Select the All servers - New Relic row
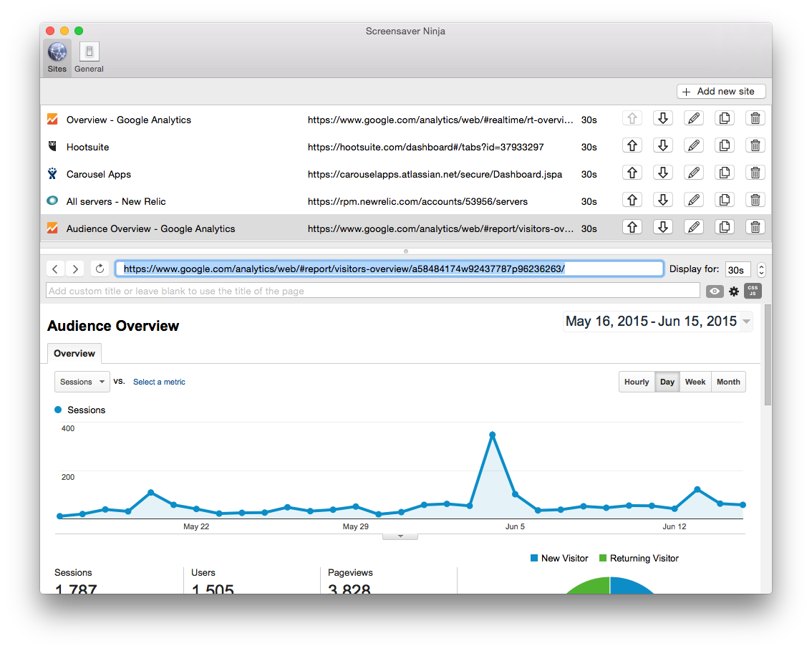This screenshot has width=812, height=651. [405, 201]
